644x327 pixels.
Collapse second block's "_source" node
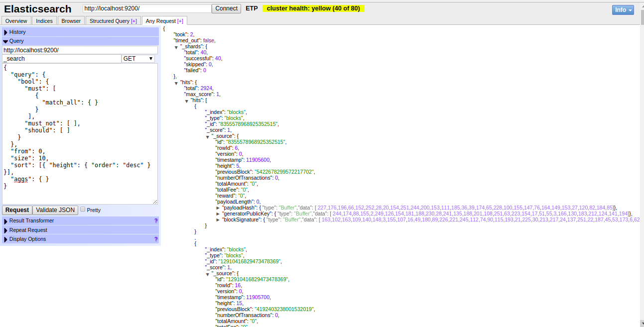[x=208, y=274]
